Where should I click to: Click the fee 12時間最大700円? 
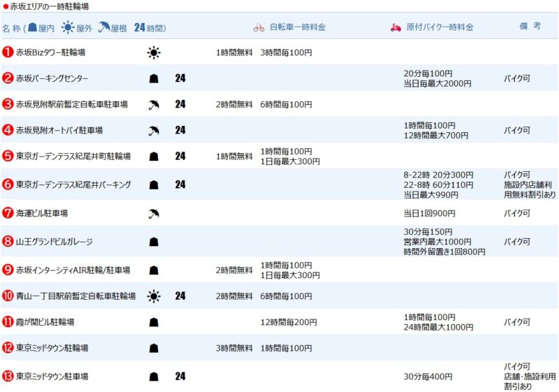coord(436,136)
